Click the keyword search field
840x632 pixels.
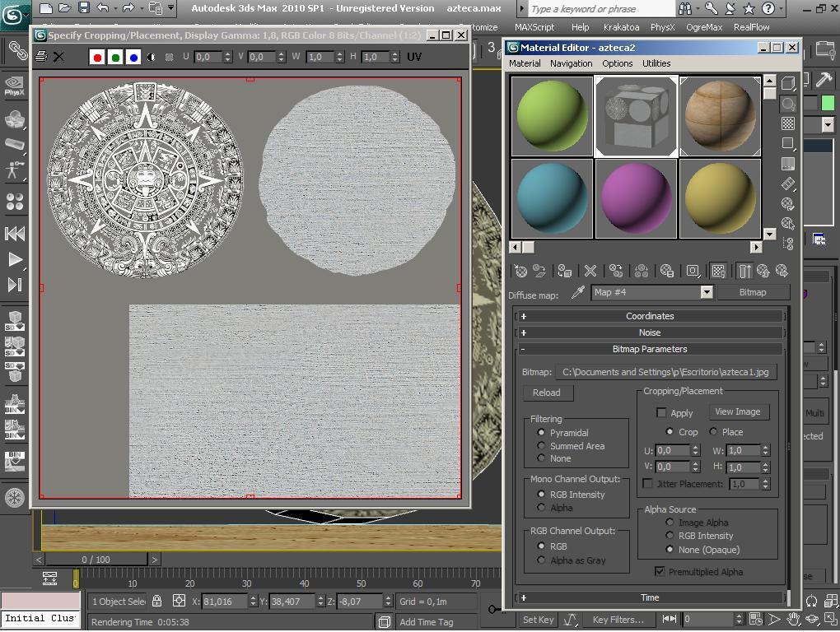[601, 8]
